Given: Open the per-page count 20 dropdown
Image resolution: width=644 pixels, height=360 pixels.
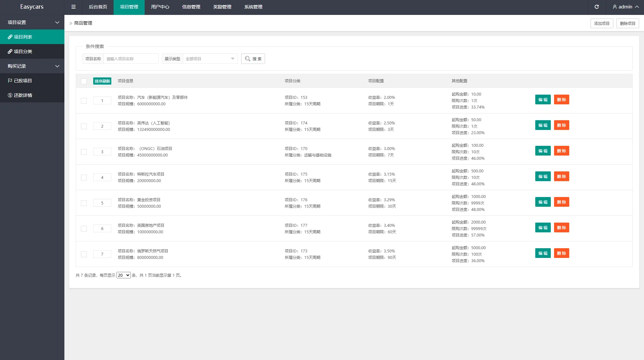Looking at the screenshot, I should 123,275.
